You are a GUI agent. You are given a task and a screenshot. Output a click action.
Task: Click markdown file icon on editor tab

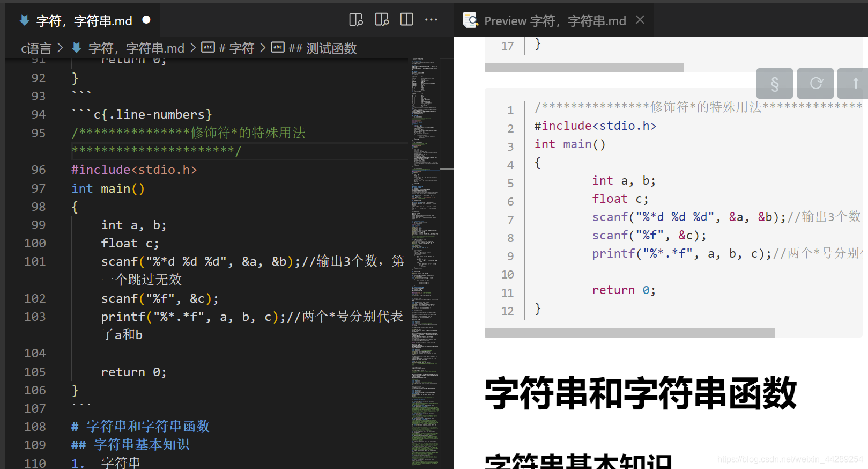[25, 20]
